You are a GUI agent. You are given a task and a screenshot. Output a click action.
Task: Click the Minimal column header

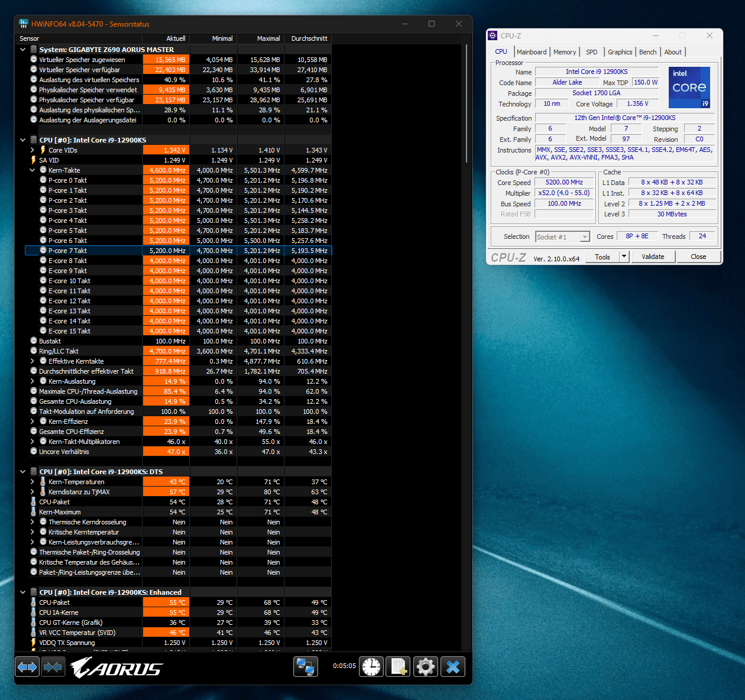coord(213,38)
